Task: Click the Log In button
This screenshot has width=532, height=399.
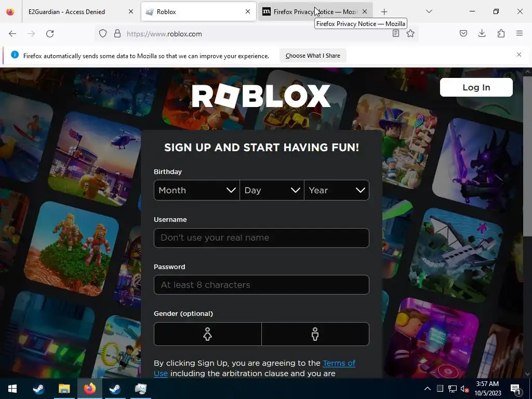Action: click(x=476, y=87)
